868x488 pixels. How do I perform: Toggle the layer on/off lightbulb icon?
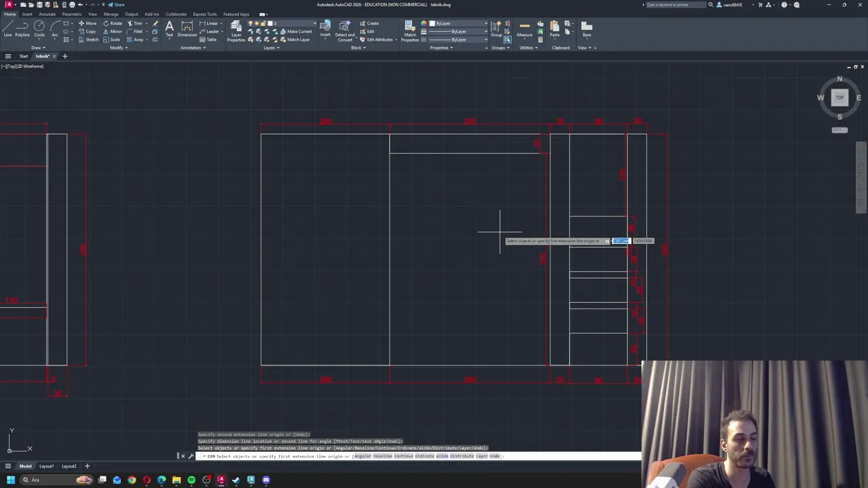(251, 23)
